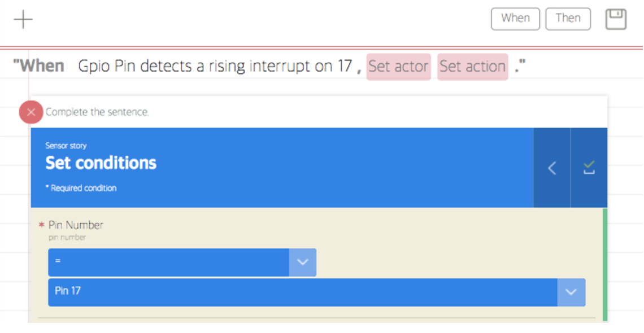Click the When button in the top bar
Viewport: 644px width, 333px height.
click(x=515, y=19)
